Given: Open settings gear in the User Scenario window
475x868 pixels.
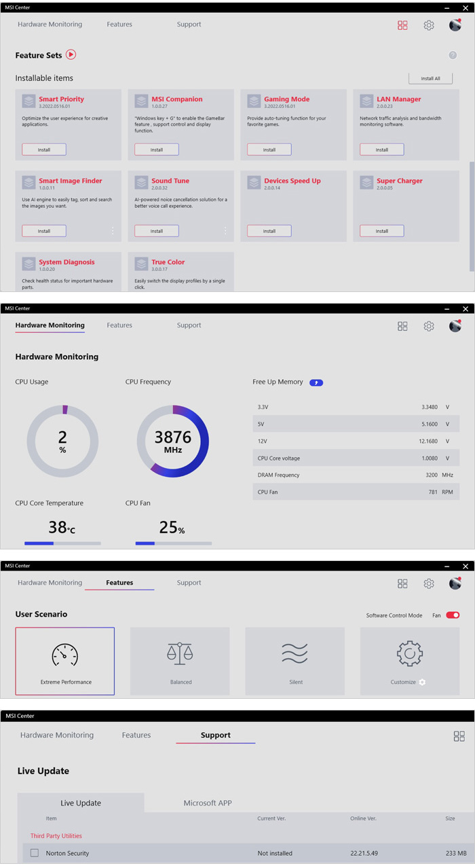Looking at the screenshot, I should 429,583.
